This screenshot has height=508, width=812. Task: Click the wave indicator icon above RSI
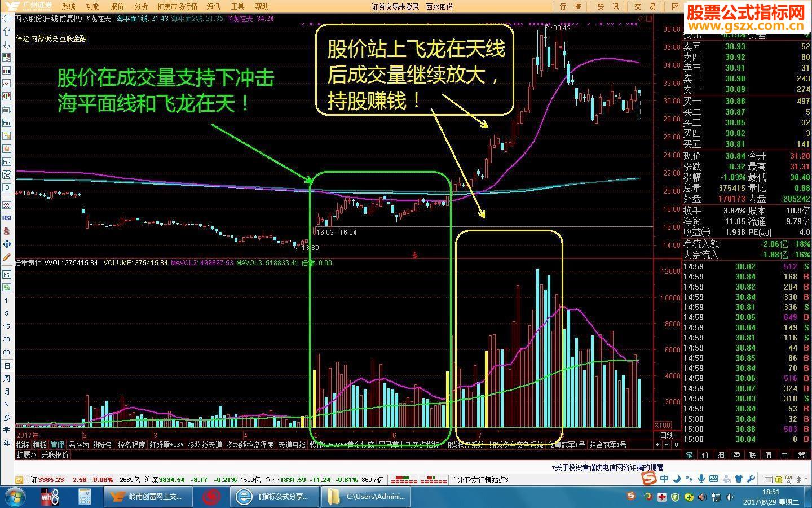point(7,205)
